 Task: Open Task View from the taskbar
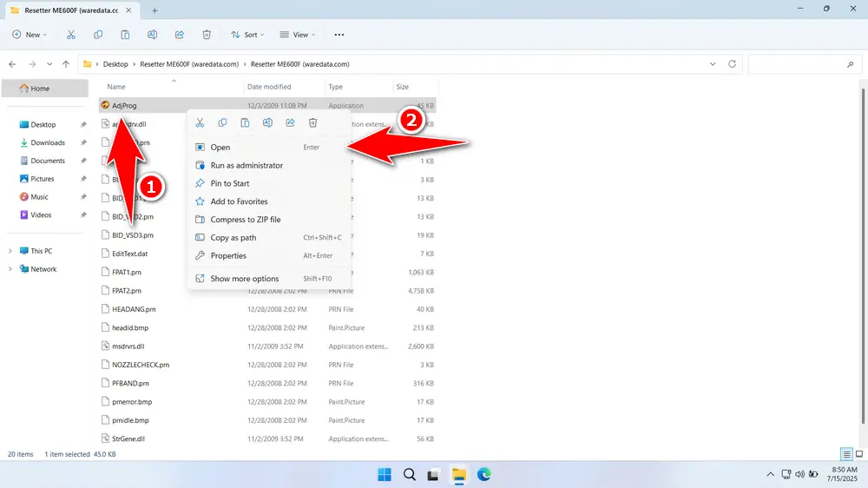coord(433,475)
